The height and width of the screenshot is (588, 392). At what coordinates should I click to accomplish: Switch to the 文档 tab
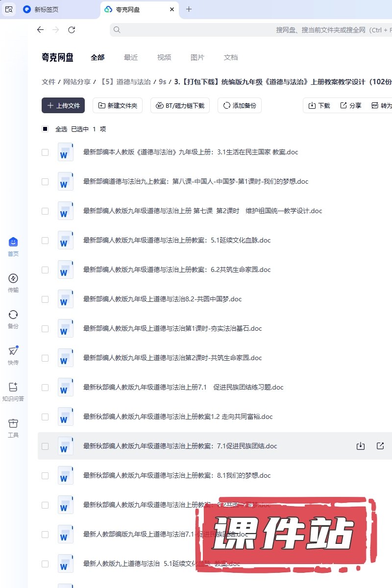point(231,57)
